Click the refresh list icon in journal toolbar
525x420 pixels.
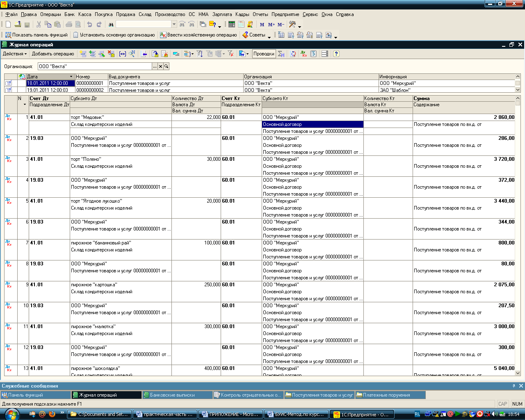pos(293,54)
